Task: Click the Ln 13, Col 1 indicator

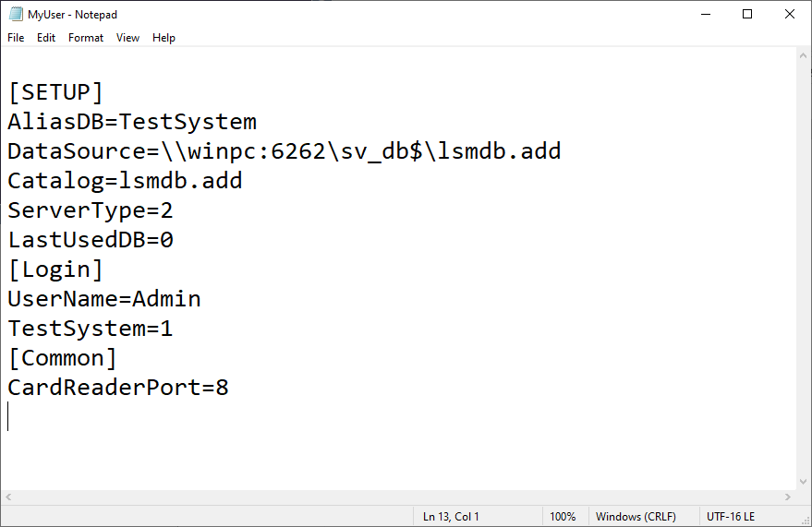Action: click(451, 517)
